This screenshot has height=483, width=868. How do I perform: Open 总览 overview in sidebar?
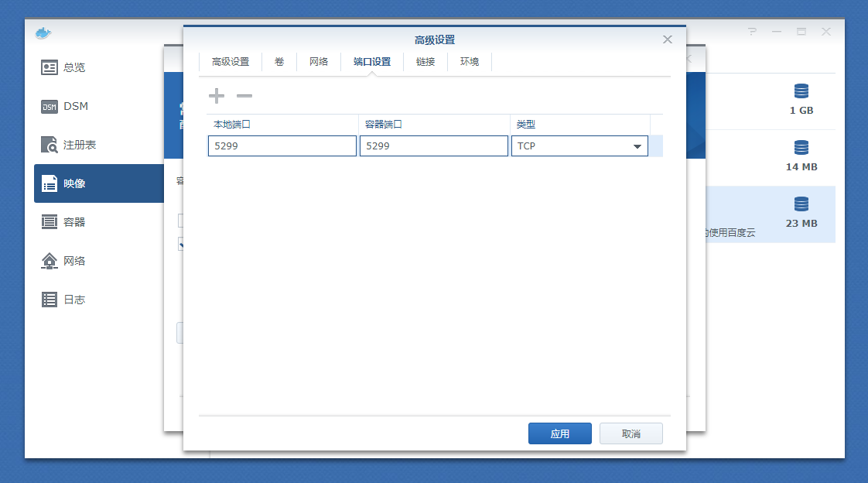[x=74, y=67]
